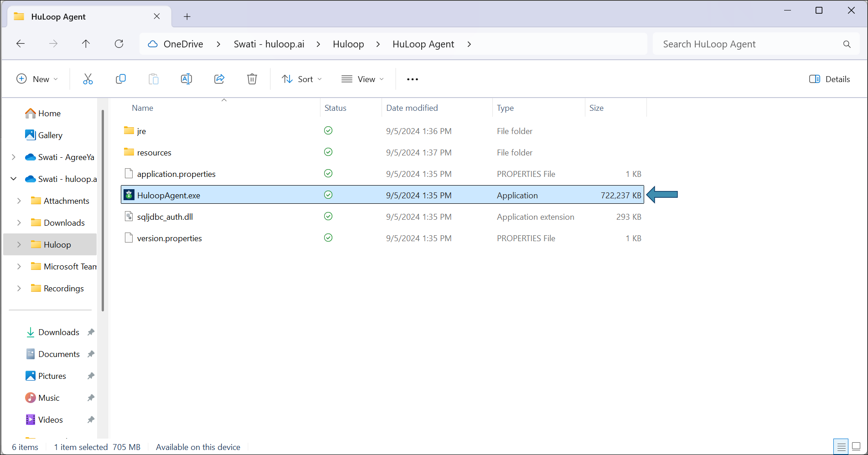Screen dimensions: 868x455
Task: Open Gallery in the navigation pane
Action: click(x=44, y=135)
